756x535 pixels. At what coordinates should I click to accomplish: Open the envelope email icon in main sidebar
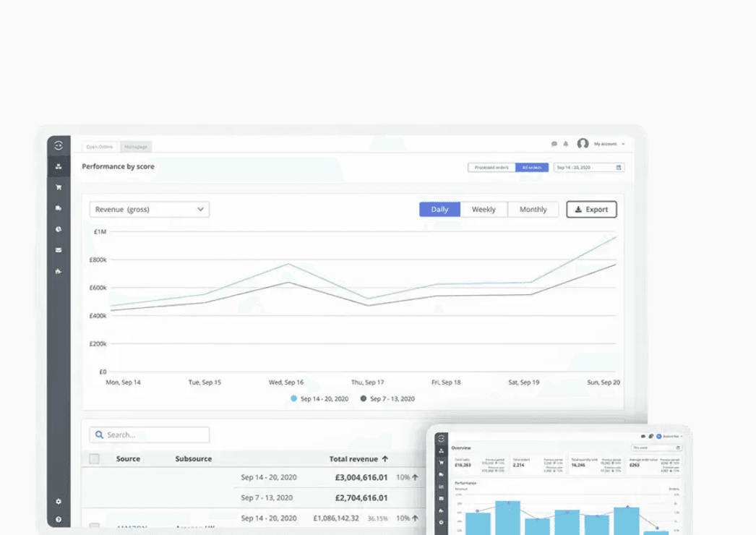point(59,250)
